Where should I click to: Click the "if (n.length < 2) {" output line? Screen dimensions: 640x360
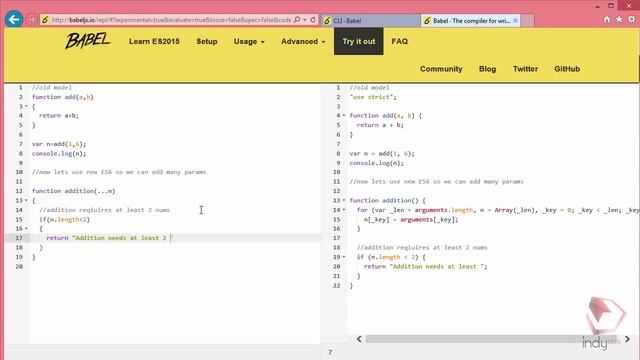(391, 257)
